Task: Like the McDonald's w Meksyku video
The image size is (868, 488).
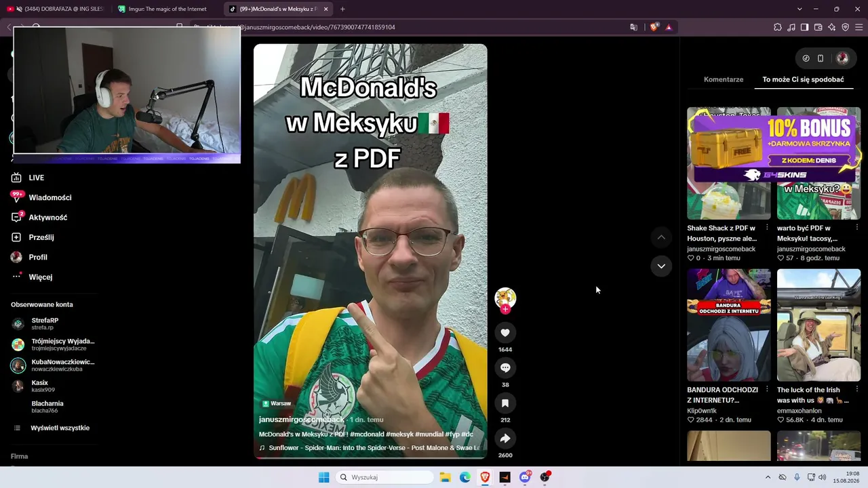Action: coord(505,333)
